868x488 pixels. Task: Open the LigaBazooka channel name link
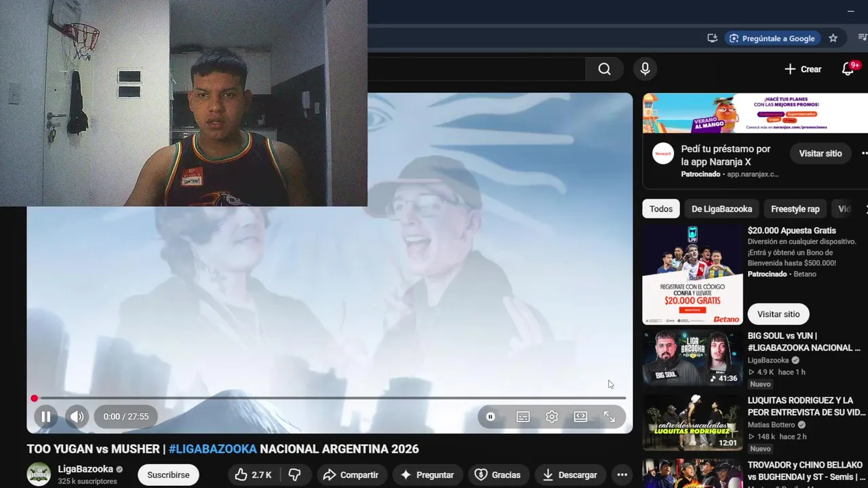tap(85, 469)
